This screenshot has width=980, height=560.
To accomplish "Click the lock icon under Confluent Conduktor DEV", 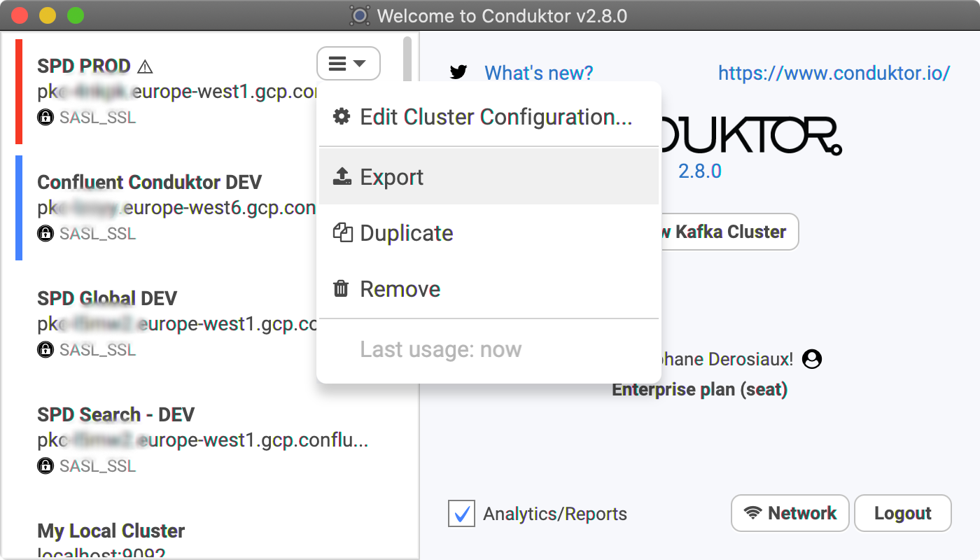I will click(45, 233).
